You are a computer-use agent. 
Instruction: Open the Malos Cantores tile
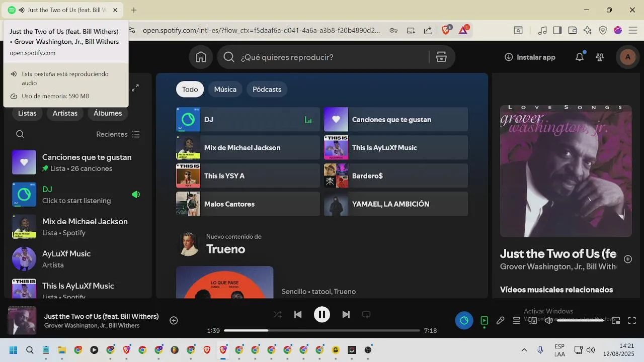[248, 204]
